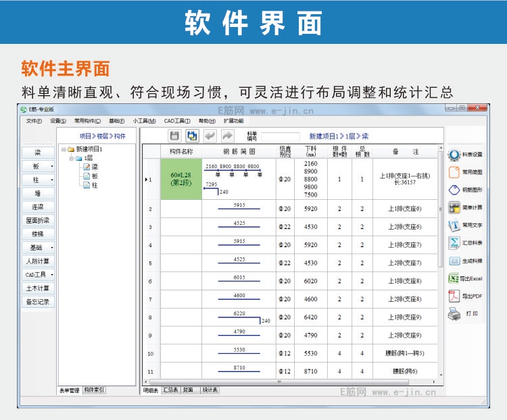Click the 楼梯 sidebar button
The width and height of the screenshot is (507, 420).
tap(38, 234)
